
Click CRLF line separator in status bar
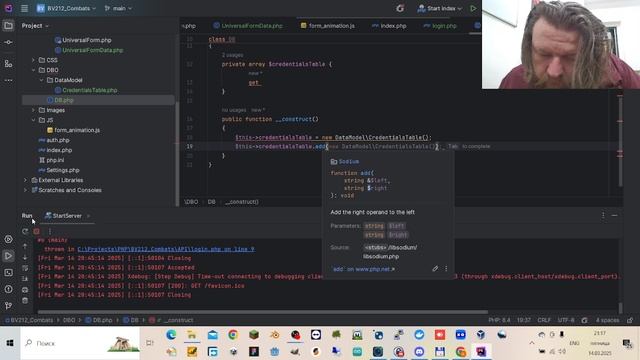544,320
